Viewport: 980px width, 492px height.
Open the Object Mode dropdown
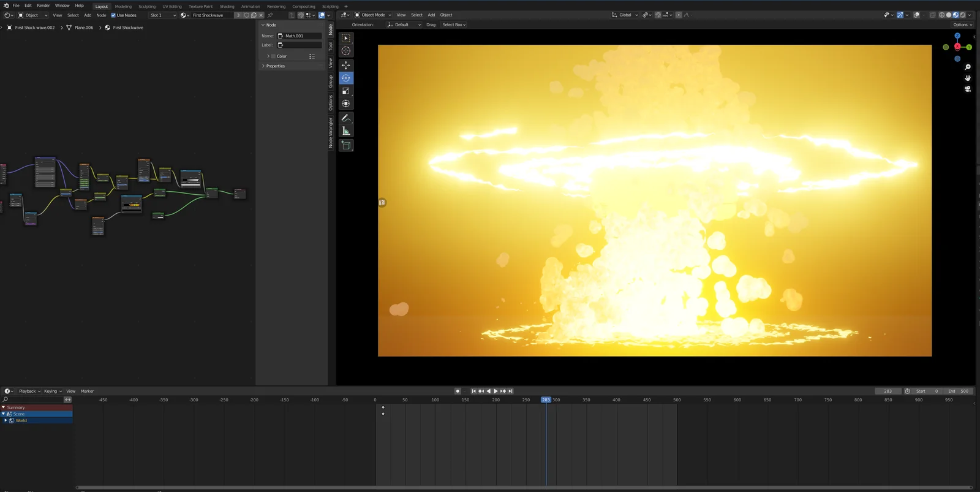tap(372, 15)
